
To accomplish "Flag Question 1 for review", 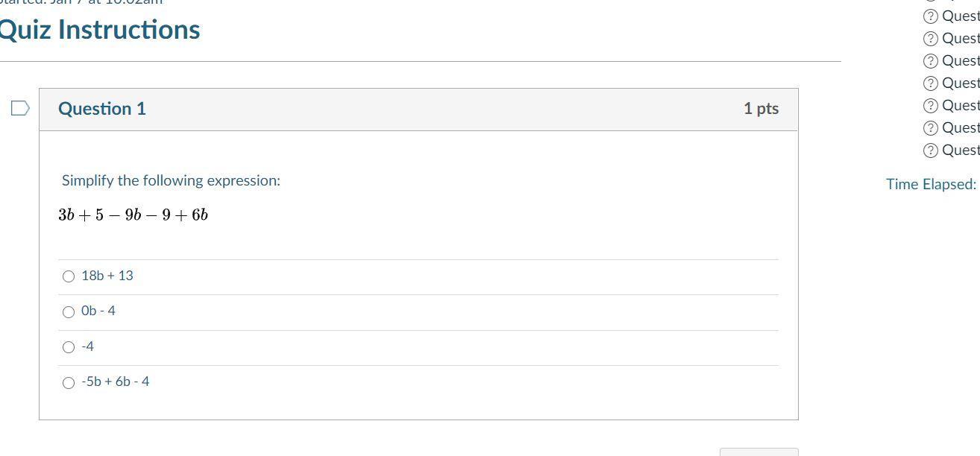I will coord(21,109).
